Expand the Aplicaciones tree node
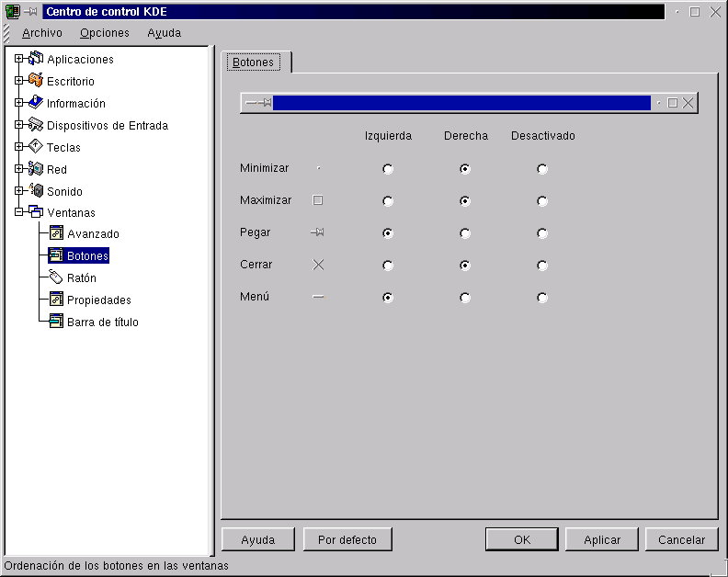The height and width of the screenshot is (577, 728). (x=19, y=59)
